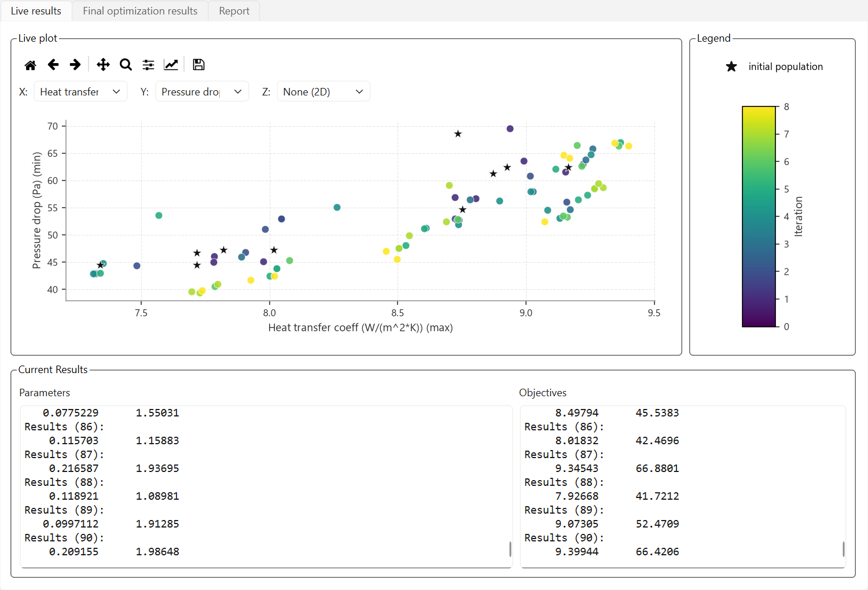Save the figure with floppy disk icon
Image resolution: width=868 pixels, height=590 pixels.
(198, 65)
